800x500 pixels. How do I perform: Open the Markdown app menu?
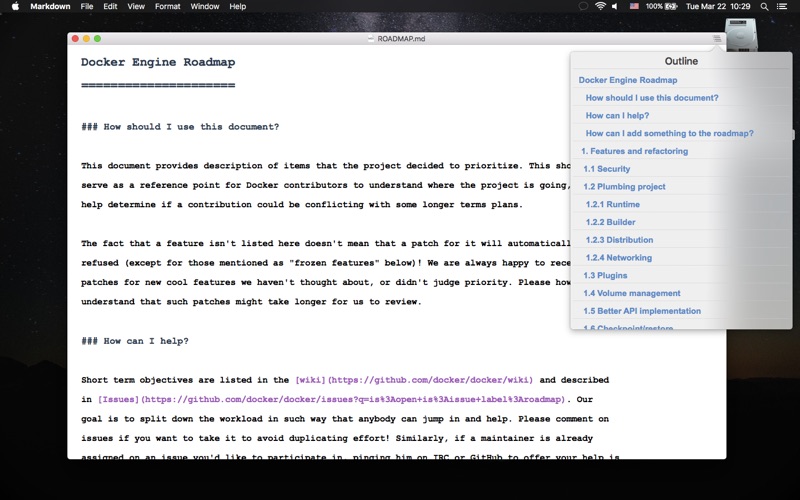(50, 6)
